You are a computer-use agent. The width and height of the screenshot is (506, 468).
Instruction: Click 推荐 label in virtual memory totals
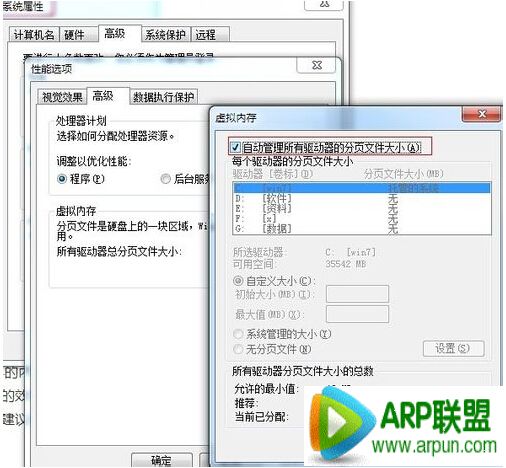pos(247,403)
